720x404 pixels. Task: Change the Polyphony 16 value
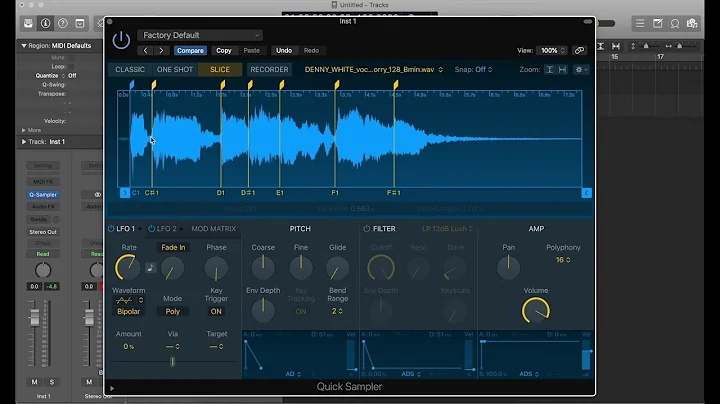[563, 260]
